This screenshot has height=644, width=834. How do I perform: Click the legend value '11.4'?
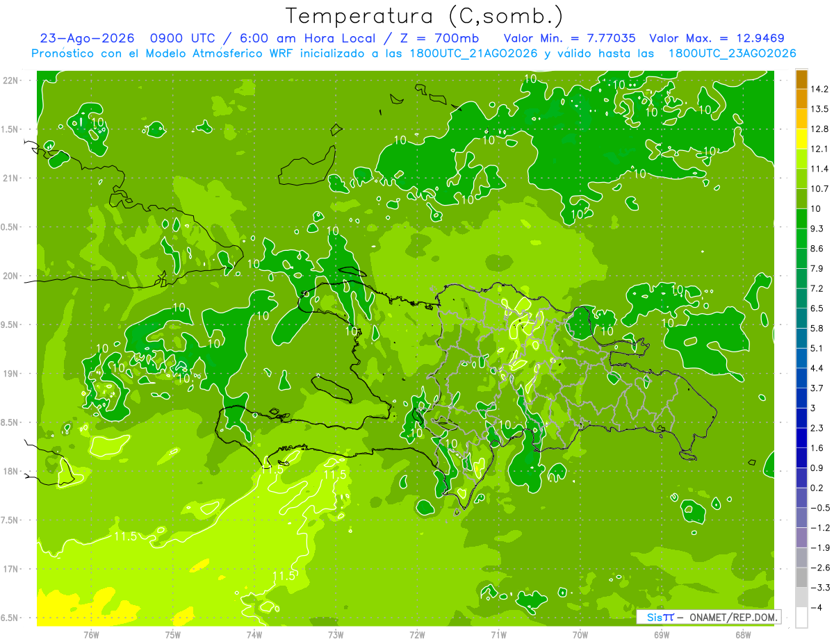820,169
